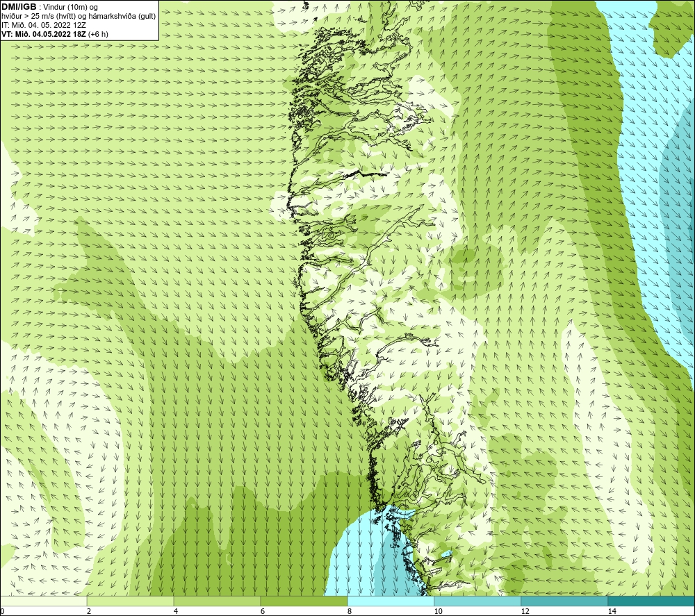This screenshot has height=616, width=695.
Task: Click the 0–2 m/s pale color swatch
Action: [43, 601]
